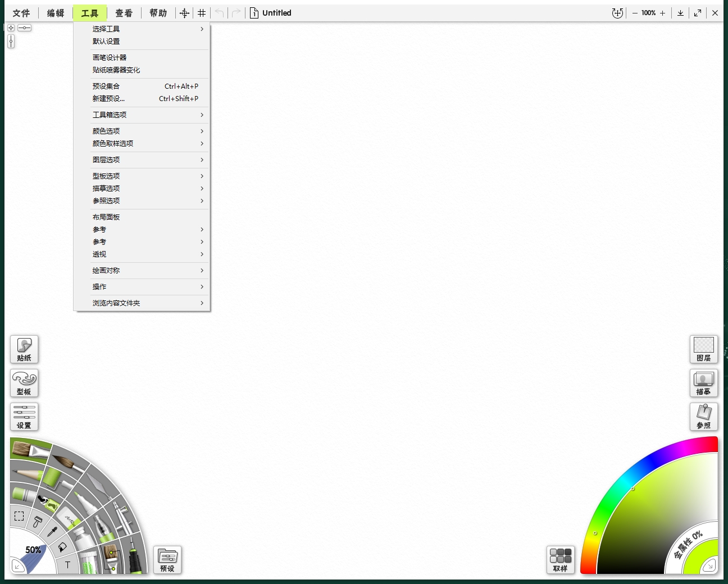Image resolution: width=728 pixels, height=584 pixels.
Task: Pick the airbrush tool
Action: coord(122,518)
